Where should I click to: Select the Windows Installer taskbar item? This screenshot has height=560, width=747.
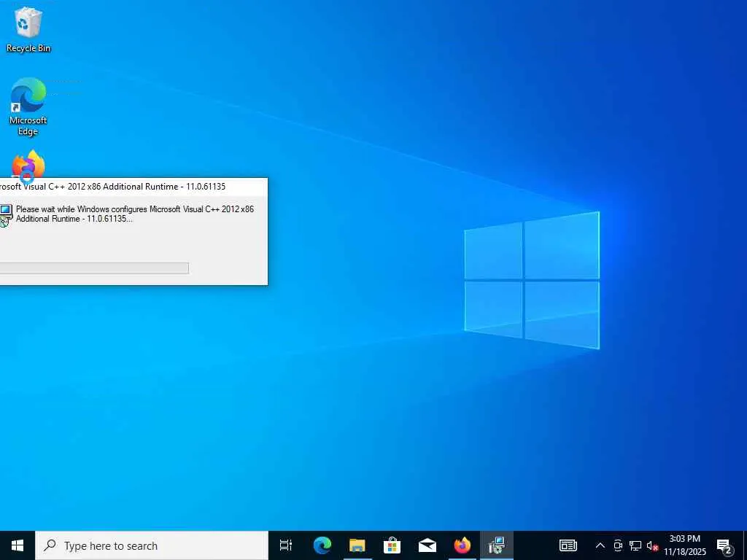coord(497,545)
